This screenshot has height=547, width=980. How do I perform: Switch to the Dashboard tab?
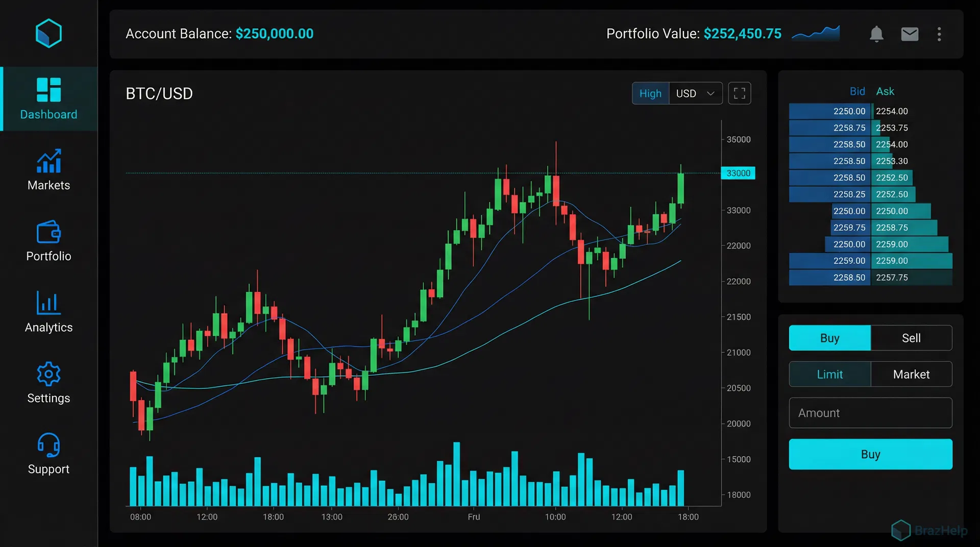click(48, 100)
